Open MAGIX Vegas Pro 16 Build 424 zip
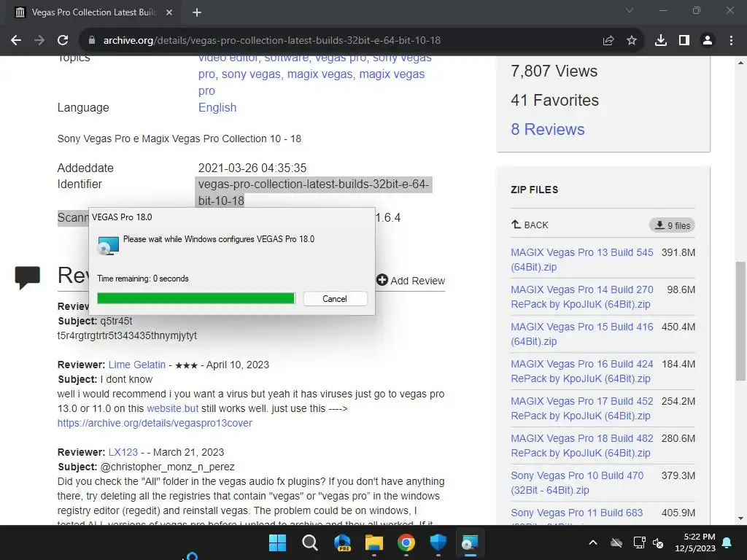This screenshot has height=560, width=747. pos(581,371)
